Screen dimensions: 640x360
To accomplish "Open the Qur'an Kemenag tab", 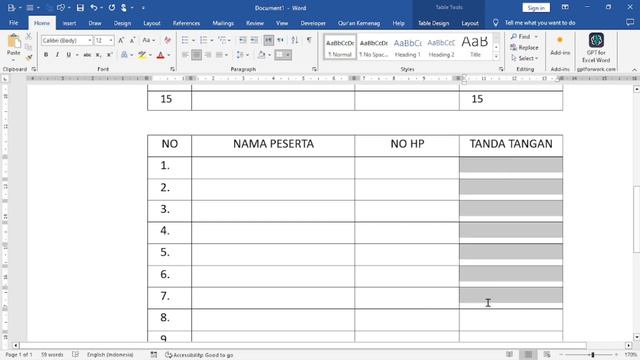I will [359, 23].
